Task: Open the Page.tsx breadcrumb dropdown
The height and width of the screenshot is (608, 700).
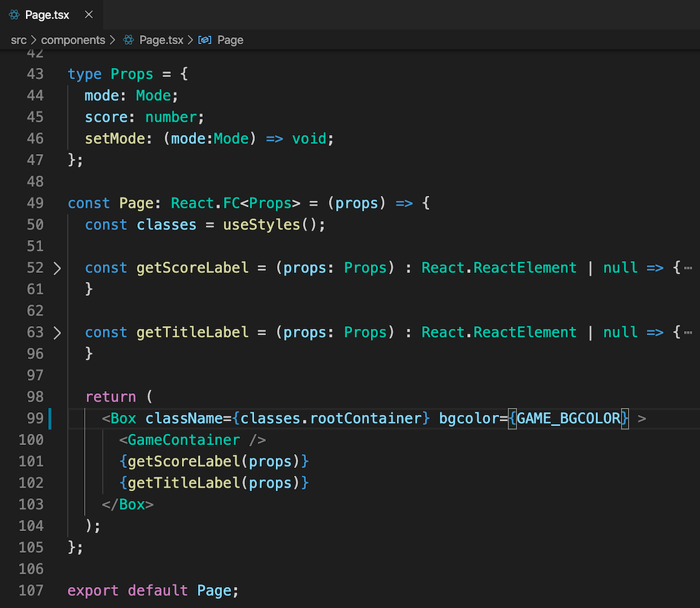Action: pyautogui.click(x=160, y=40)
